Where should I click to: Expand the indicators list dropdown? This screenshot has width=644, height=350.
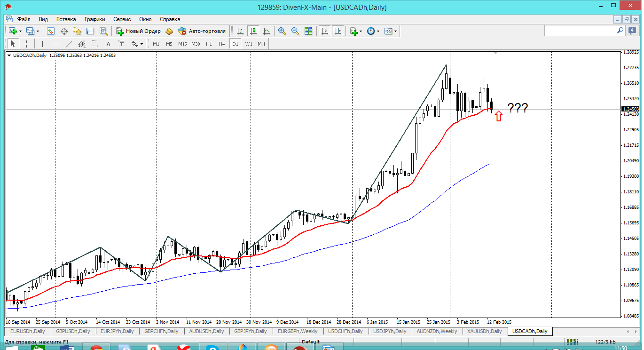point(361,32)
